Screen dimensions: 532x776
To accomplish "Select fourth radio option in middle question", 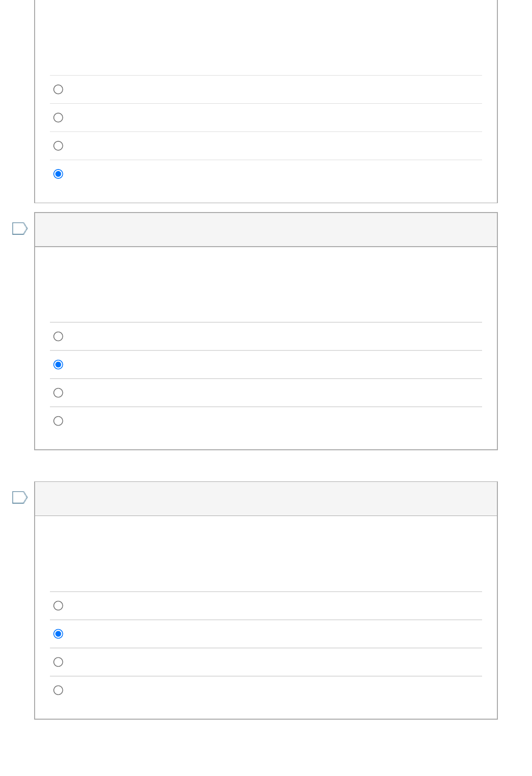I will 58,421.
